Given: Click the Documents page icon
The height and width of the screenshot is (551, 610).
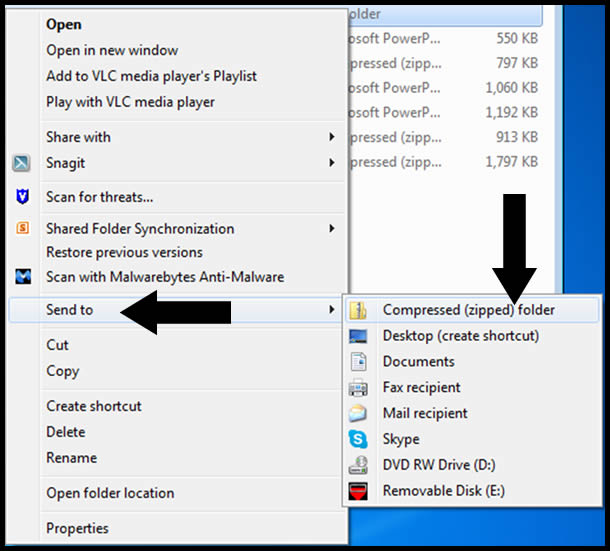Looking at the screenshot, I should [358, 361].
